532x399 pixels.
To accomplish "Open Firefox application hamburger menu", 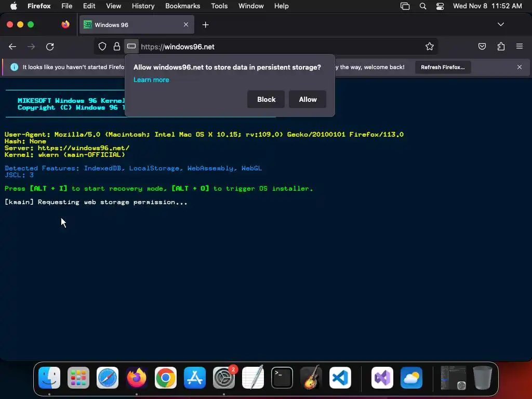I will (520, 46).
